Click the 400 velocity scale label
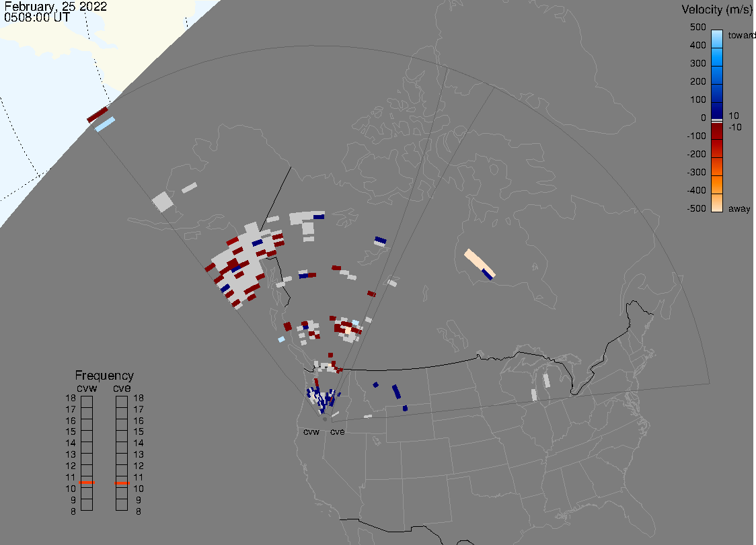The height and width of the screenshot is (545, 756). click(x=697, y=45)
